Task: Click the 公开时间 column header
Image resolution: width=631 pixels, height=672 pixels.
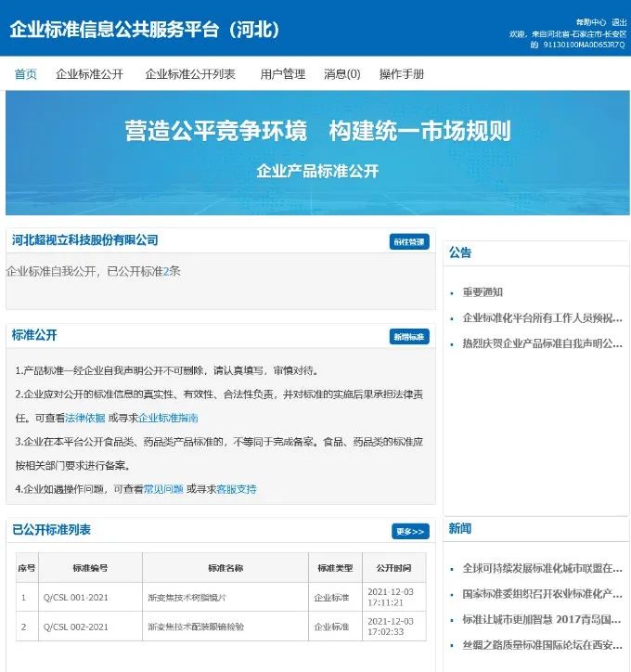Action: click(394, 568)
